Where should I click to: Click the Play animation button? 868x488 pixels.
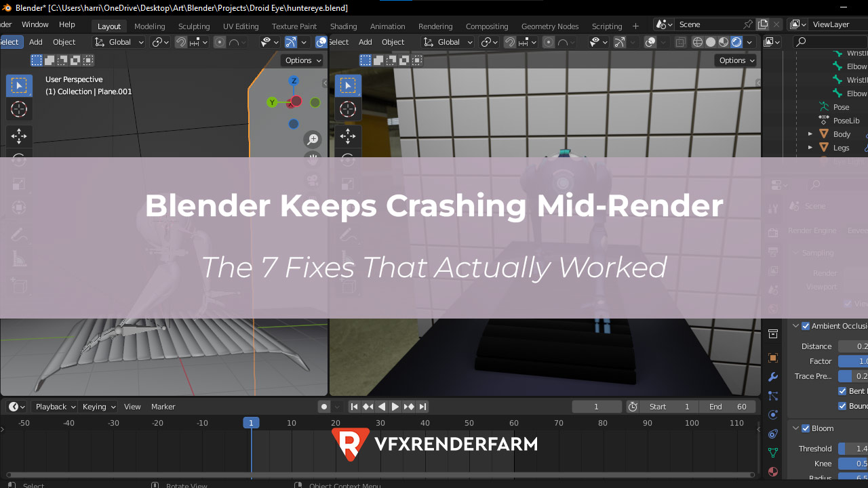[395, 407]
